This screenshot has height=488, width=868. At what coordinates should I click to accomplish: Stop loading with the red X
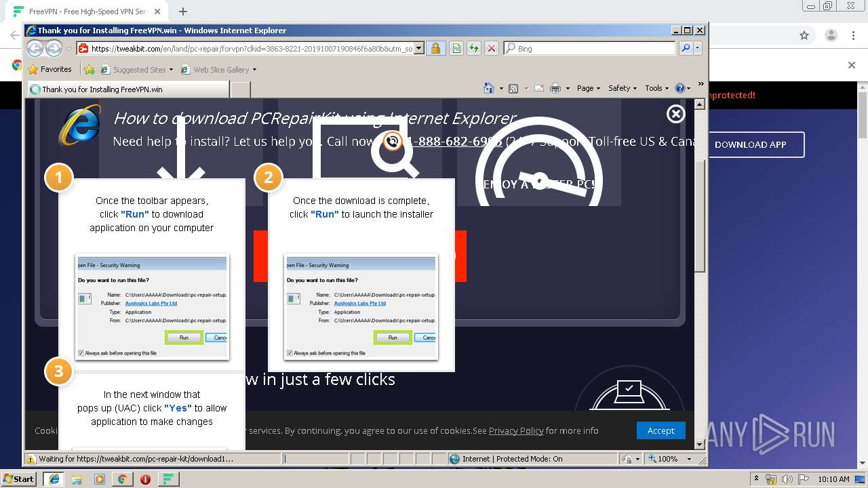tap(492, 48)
